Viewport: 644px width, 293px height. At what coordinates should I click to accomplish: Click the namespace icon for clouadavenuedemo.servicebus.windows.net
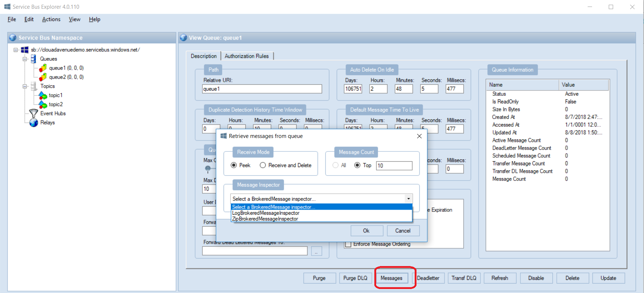[x=25, y=50]
